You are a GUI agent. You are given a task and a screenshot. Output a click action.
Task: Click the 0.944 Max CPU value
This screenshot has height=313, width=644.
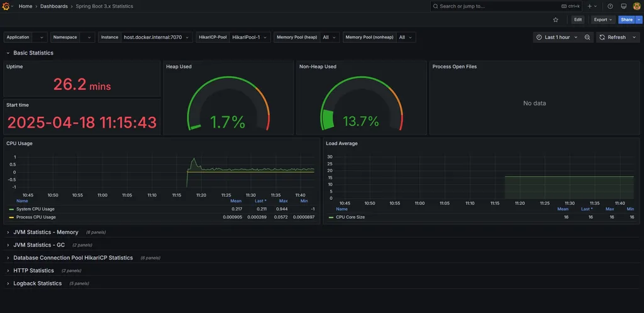[282, 209]
